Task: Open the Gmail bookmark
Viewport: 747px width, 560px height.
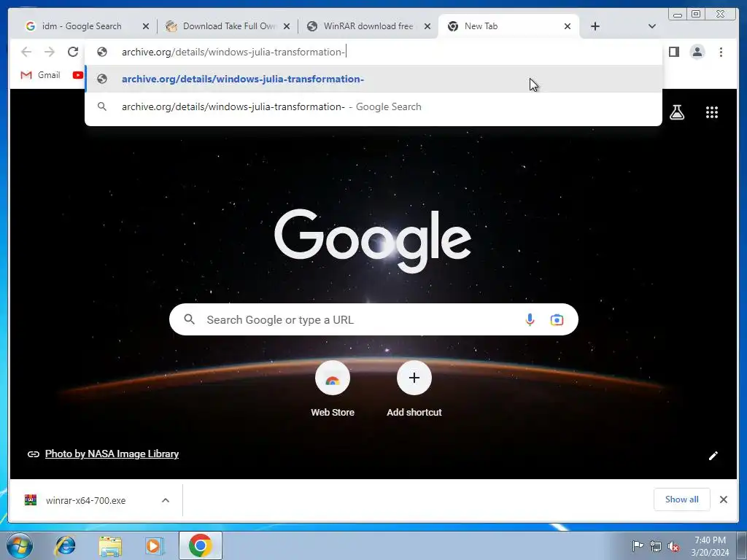Action: 41,75
